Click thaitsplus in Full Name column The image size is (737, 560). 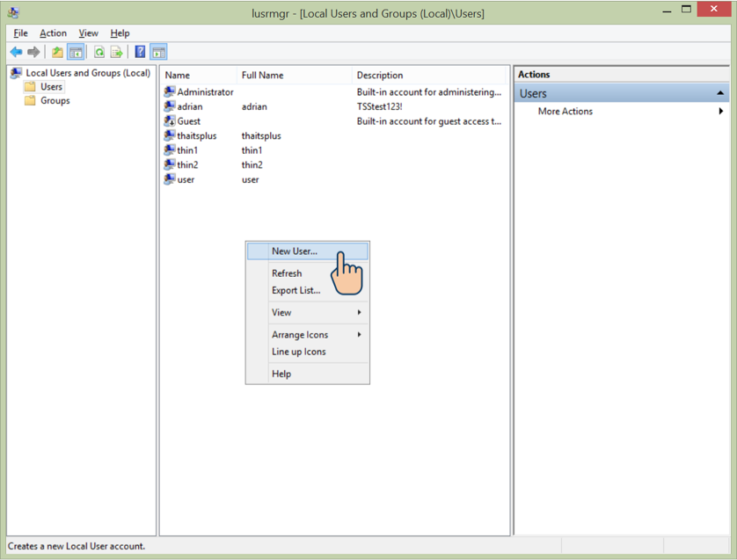261,135
